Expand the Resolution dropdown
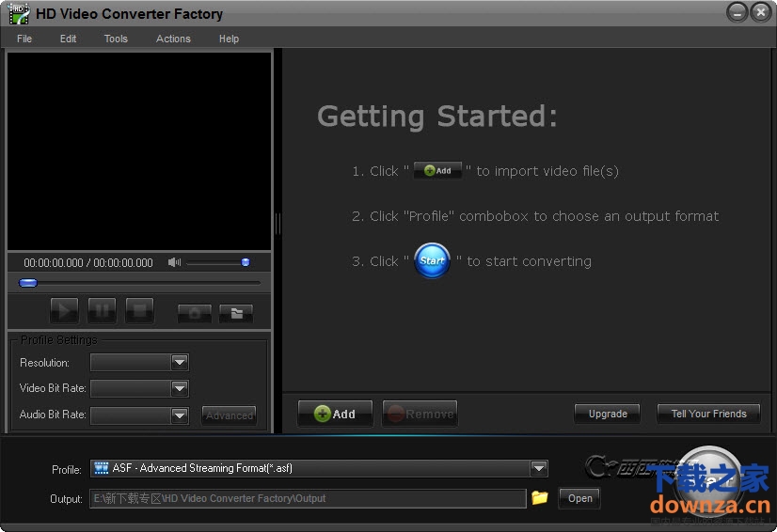 point(180,362)
